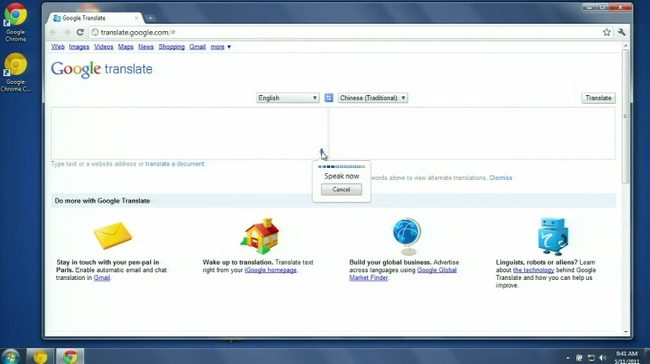Click the Chrome taskbar icon
Image resolution: width=650 pixels, height=364 pixels.
(70, 357)
